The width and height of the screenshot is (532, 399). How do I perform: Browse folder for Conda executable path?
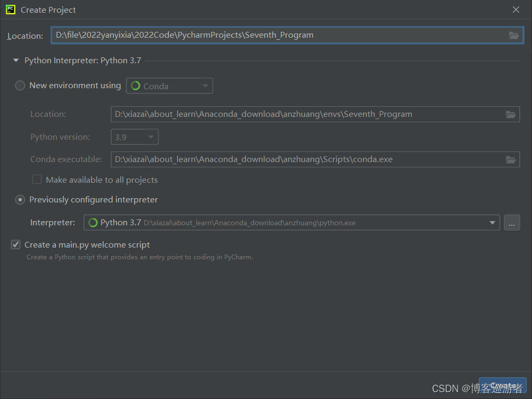(x=511, y=159)
